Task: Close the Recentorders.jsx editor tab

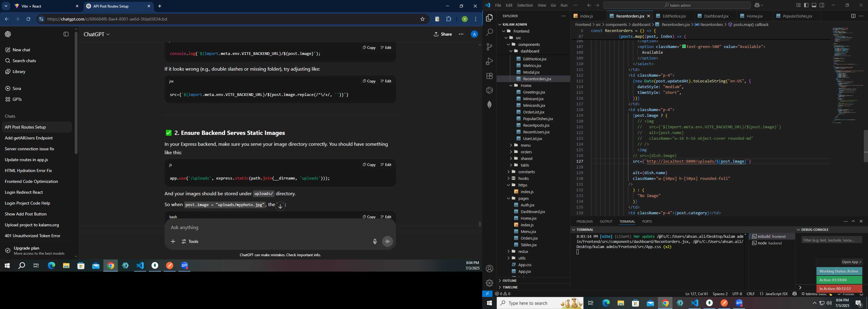Action: click(x=648, y=16)
